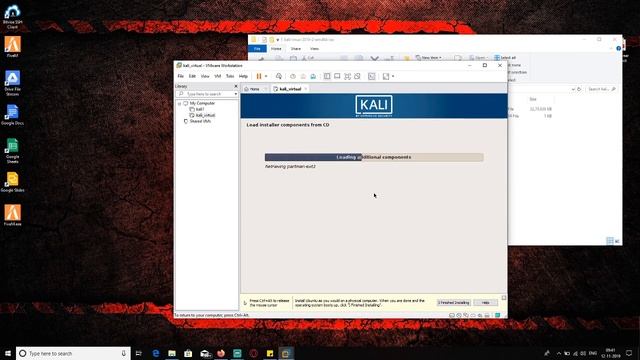Open the power options arrow beside pause
Screen dimensions: 640x360
click(x=266, y=76)
